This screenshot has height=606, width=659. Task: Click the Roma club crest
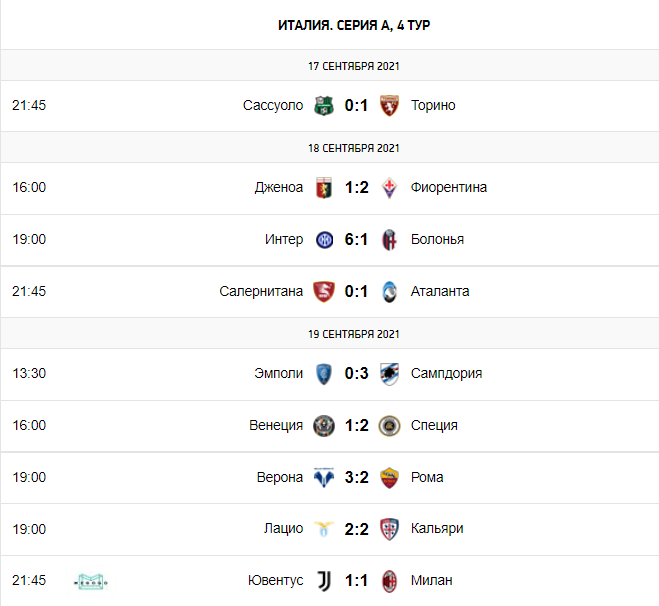[x=390, y=477]
